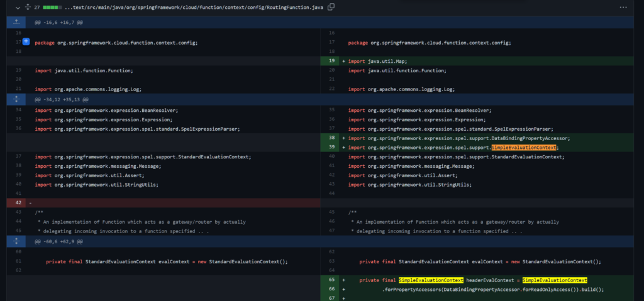Expand hidden lines at @@ -34,12 +35,13 @@
644x301 pixels.
[x=16, y=99]
